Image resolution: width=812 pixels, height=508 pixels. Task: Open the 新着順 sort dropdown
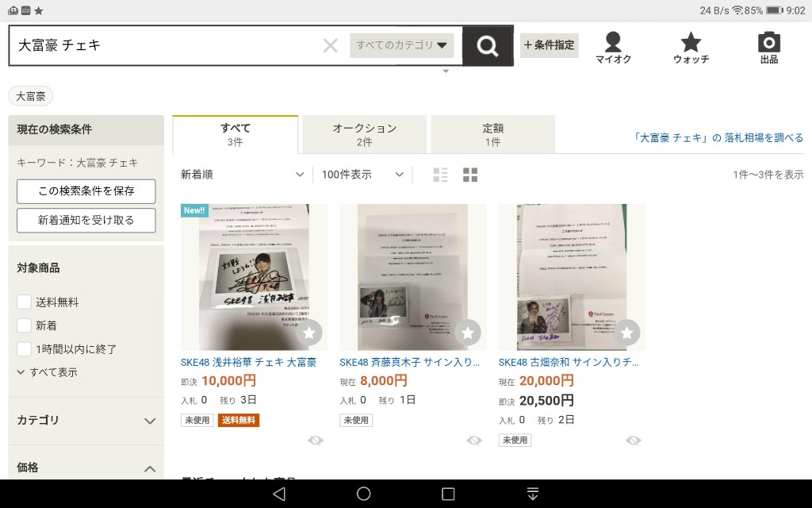pyautogui.click(x=242, y=175)
